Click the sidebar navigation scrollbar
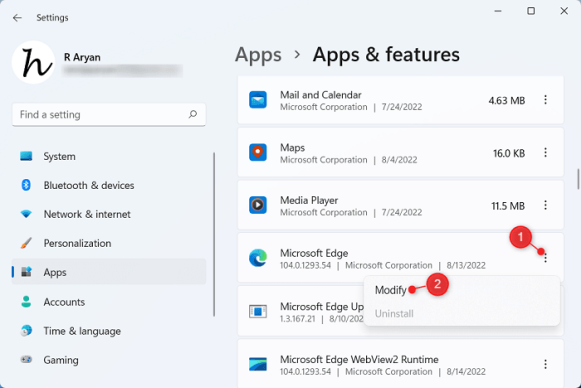Image resolution: width=581 pixels, height=388 pixels. click(x=214, y=234)
